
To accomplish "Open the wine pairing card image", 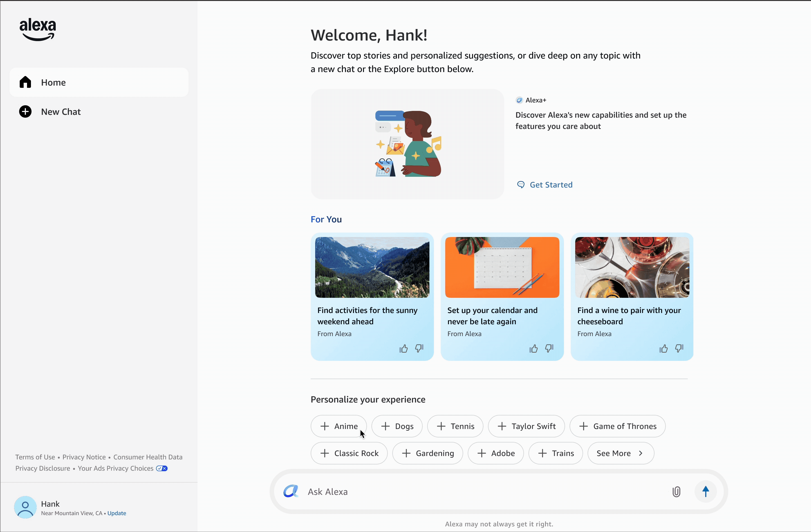I will (632, 267).
